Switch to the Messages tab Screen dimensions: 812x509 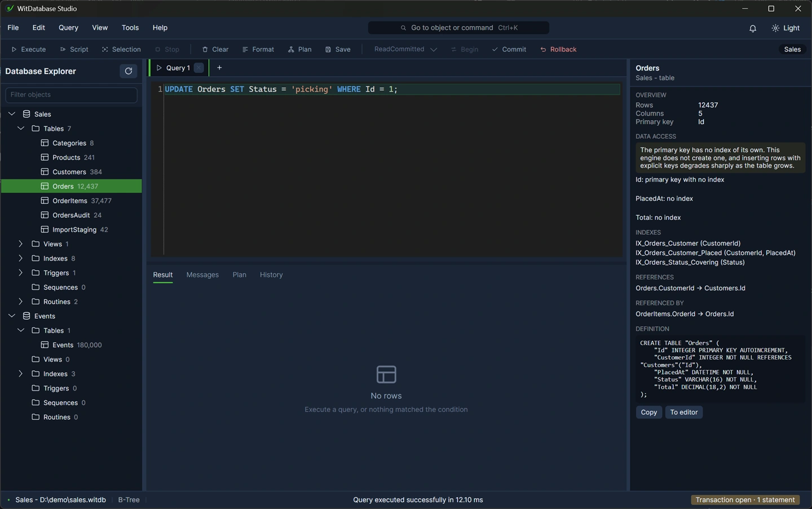pos(202,275)
